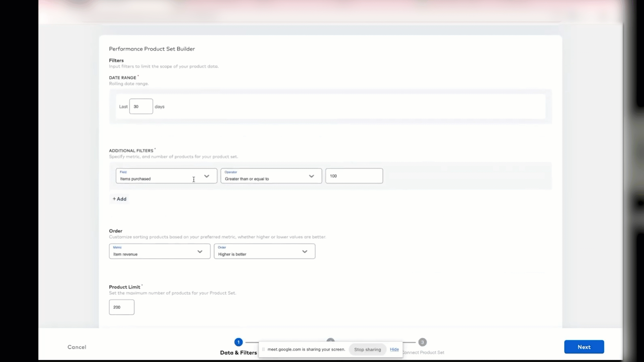This screenshot has width=644, height=362.
Task: Click Stop sharing in the screen-share banner
Action: pos(367,349)
